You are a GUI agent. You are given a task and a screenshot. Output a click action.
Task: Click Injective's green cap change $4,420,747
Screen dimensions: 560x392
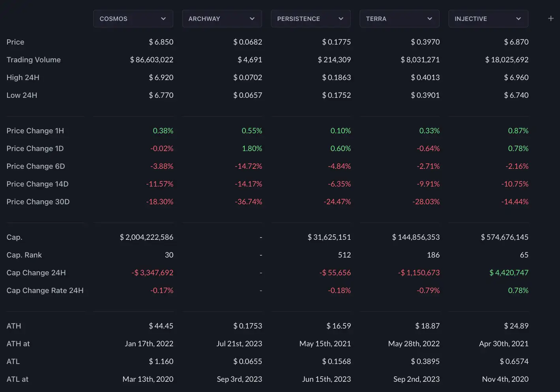click(x=508, y=272)
